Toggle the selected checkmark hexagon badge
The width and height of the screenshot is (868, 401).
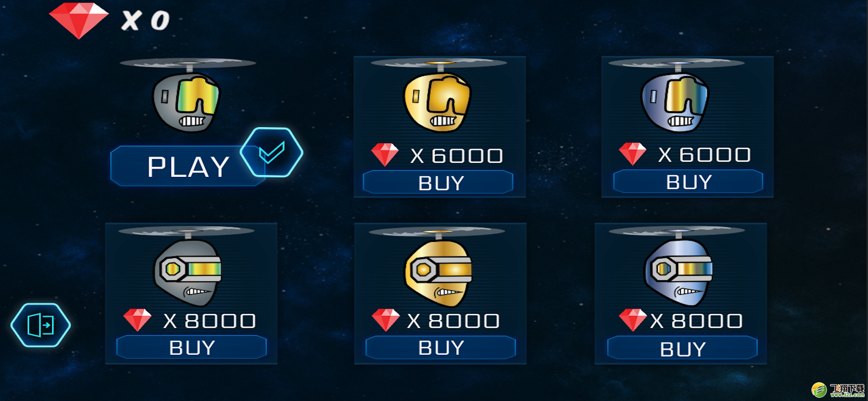click(271, 152)
